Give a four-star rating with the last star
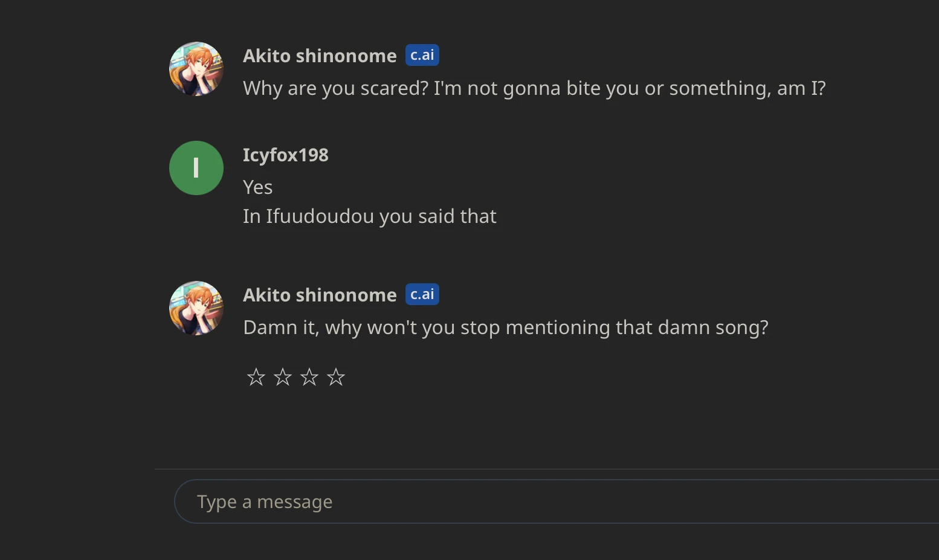The height and width of the screenshot is (560, 939). (335, 377)
